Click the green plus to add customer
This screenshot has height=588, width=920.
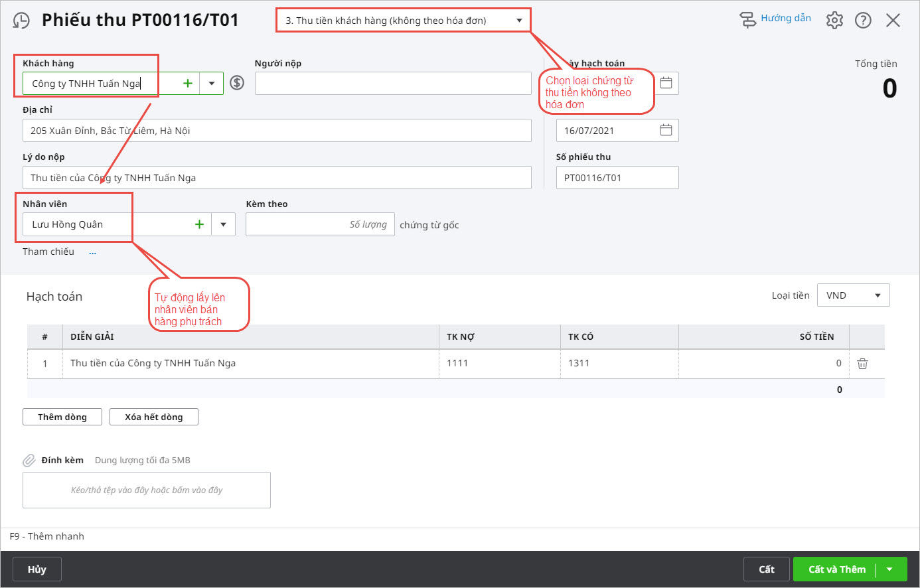coord(188,84)
